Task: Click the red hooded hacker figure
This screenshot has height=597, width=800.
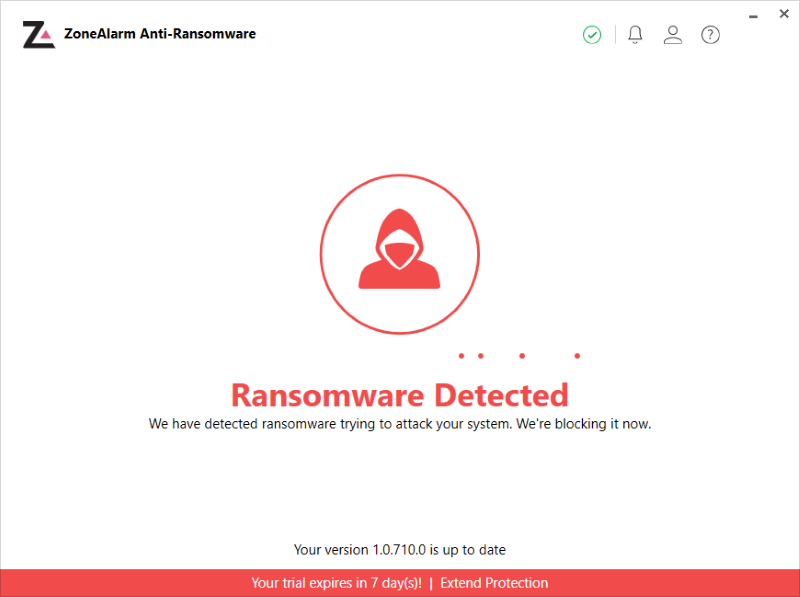Action: pyautogui.click(x=399, y=252)
